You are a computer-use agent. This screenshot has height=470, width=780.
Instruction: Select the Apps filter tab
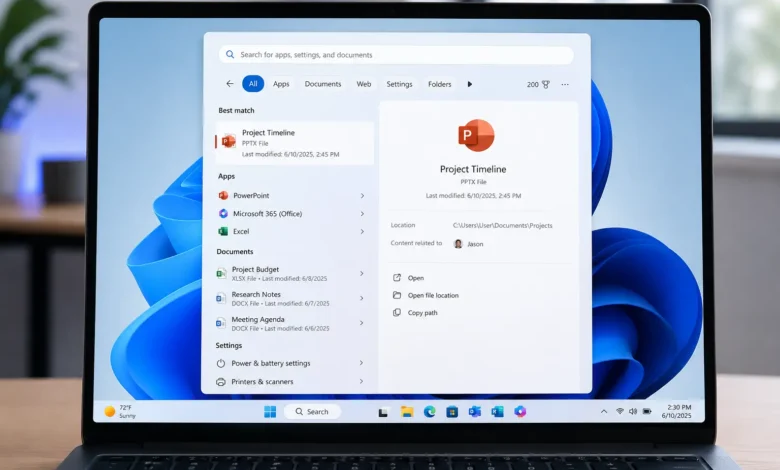click(281, 84)
